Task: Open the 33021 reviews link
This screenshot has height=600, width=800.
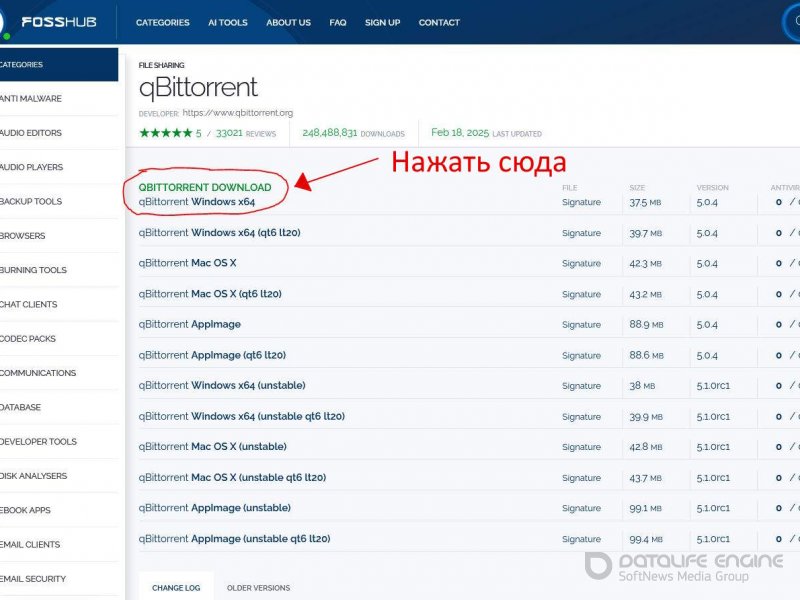Action: tap(245, 133)
